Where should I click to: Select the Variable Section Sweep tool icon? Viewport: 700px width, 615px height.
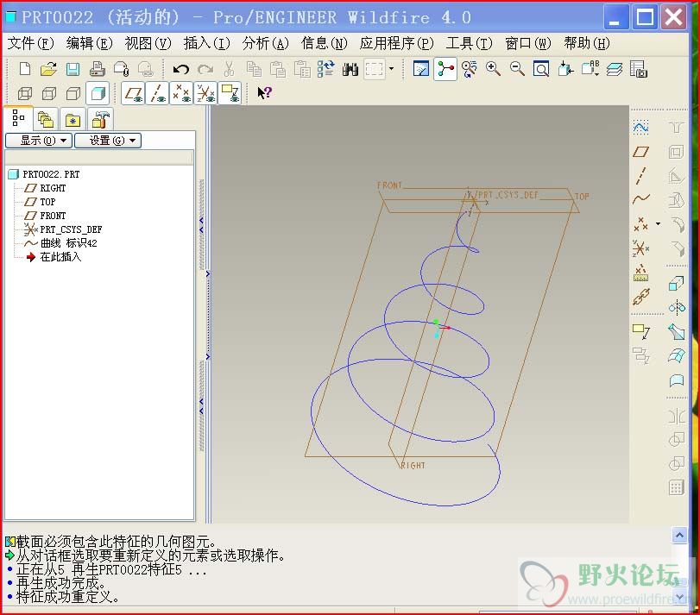pyautogui.click(x=677, y=332)
